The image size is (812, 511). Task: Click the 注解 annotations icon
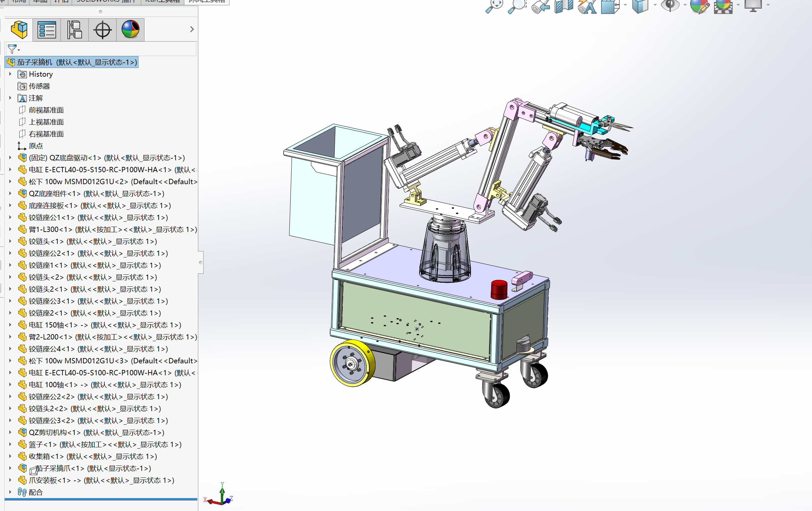(22, 98)
